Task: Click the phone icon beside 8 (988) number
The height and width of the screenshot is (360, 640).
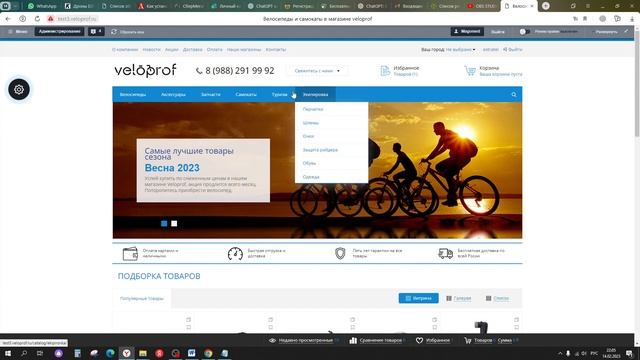Action: pyautogui.click(x=199, y=71)
